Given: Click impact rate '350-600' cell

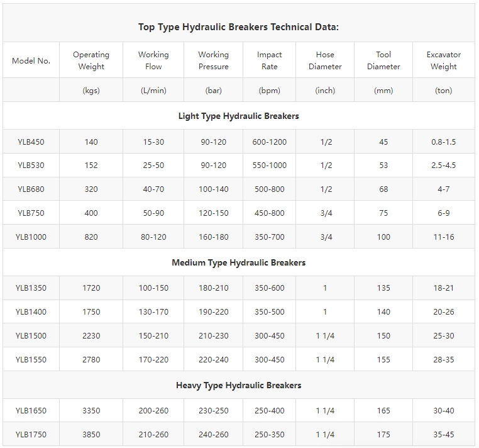Looking at the screenshot, I should [x=269, y=288].
